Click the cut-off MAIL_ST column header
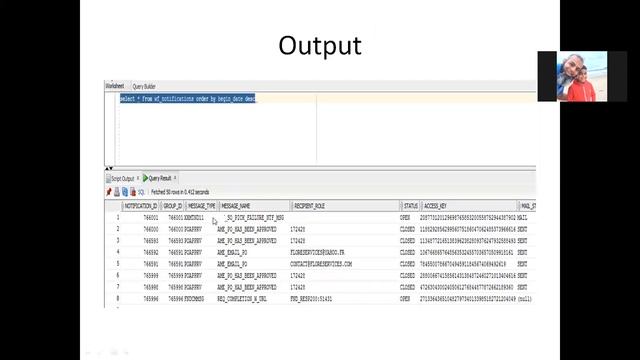Image resolution: width=640 pixels, height=360 pixels. 528,206
